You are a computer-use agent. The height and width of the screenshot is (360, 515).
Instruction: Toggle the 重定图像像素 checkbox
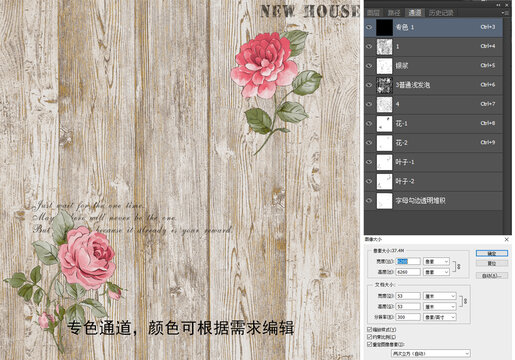tap(369, 344)
